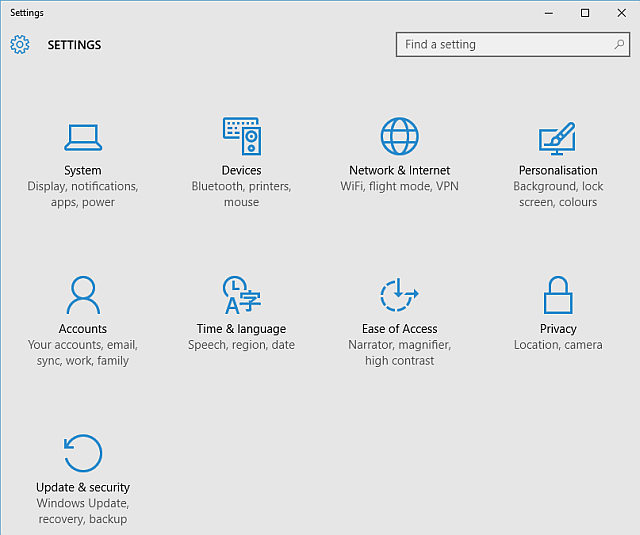Select the 'Time & language' text label
This screenshot has height=535, width=640.
click(241, 329)
